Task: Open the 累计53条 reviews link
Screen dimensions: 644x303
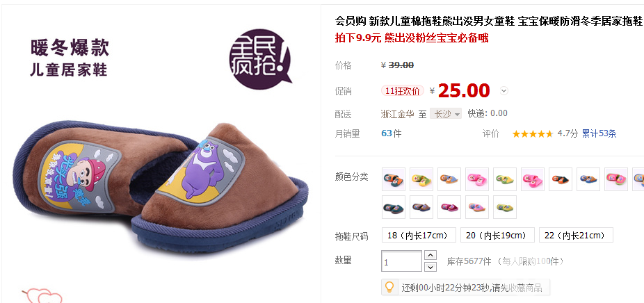Action: point(599,133)
